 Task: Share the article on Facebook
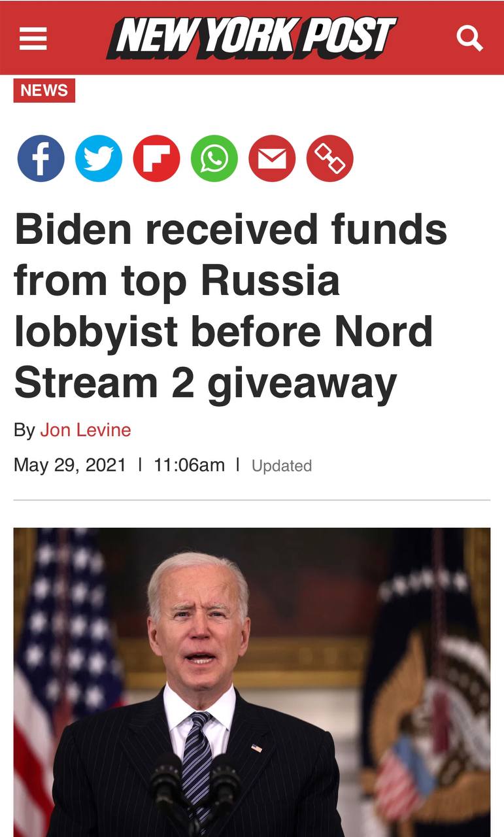(41, 158)
